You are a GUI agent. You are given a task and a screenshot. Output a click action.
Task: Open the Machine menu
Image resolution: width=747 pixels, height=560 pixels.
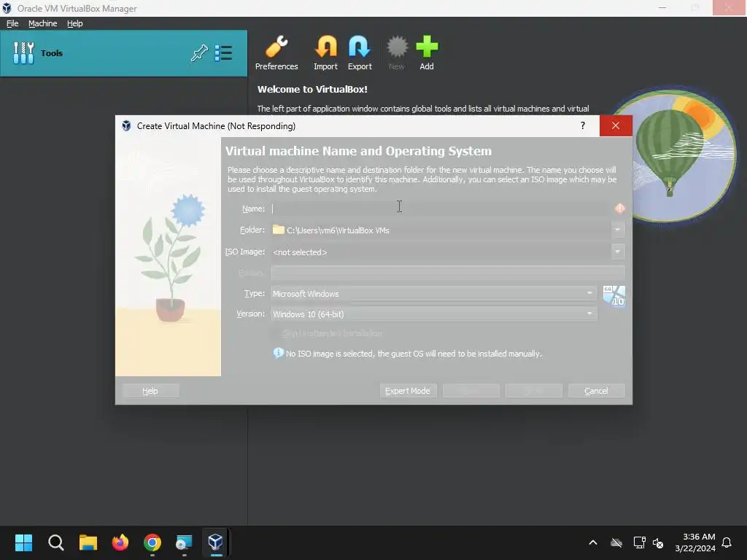[x=42, y=23]
